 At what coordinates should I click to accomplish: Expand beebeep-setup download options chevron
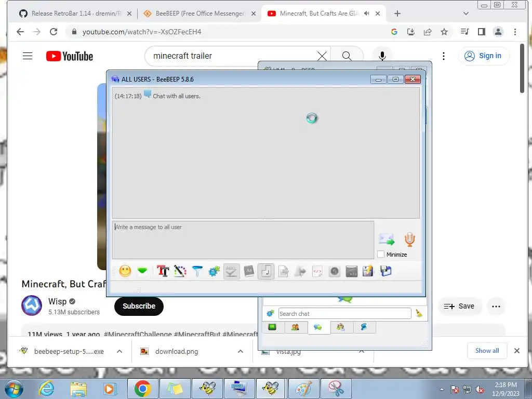[x=119, y=352]
